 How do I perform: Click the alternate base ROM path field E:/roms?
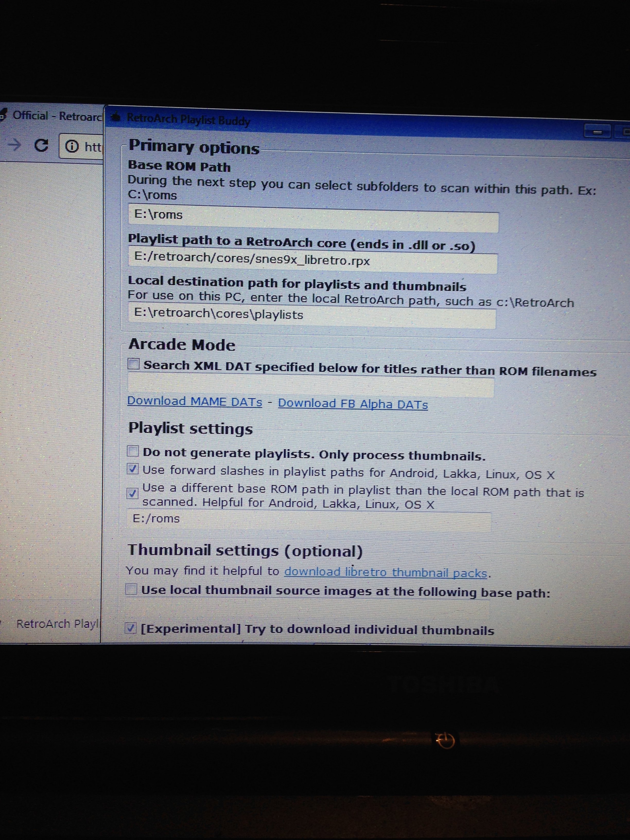coord(309,520)
